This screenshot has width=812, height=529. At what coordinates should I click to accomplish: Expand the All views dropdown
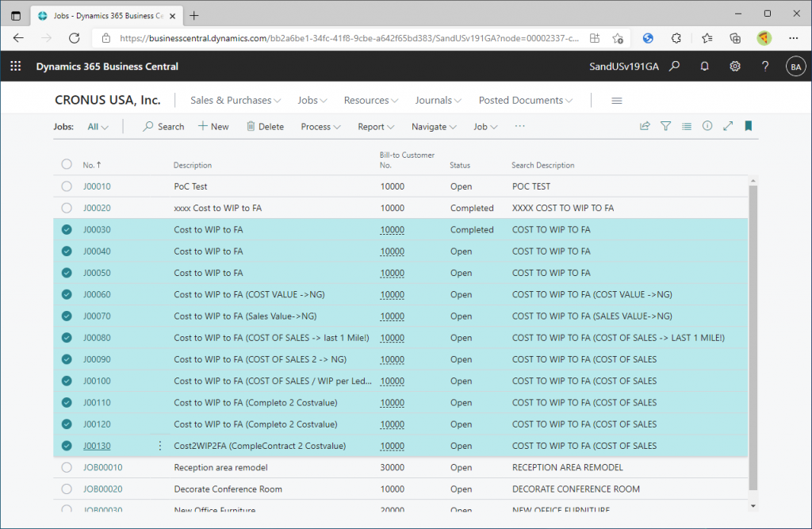point(98,127)
